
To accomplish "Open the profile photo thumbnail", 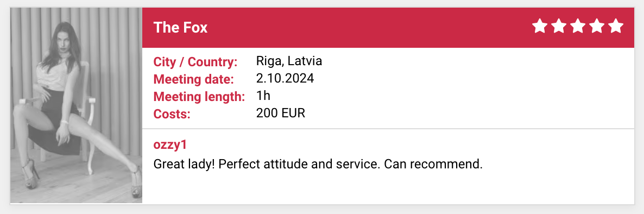I will [77, 105].
